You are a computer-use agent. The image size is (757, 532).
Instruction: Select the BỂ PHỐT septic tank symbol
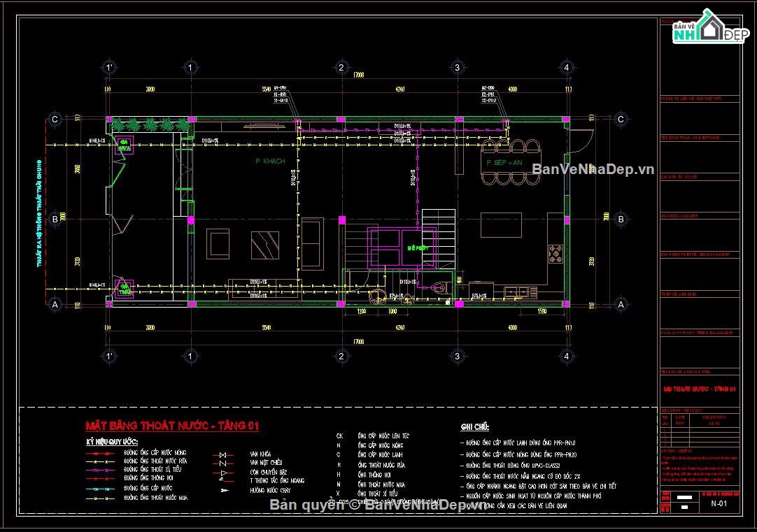pos(418,247)
